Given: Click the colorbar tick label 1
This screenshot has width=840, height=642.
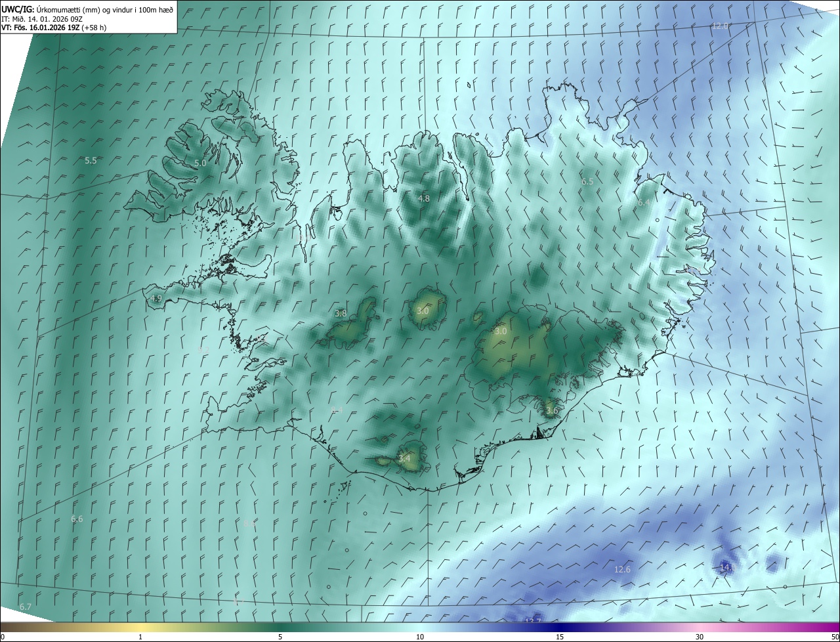Looking at the screenshot, I should [x=140, y=637].
